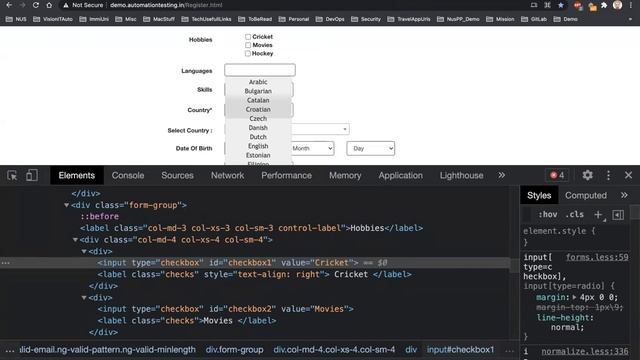640x360 pixels.
Task: Select the Hobbies label node
Action: click(251, 228)
